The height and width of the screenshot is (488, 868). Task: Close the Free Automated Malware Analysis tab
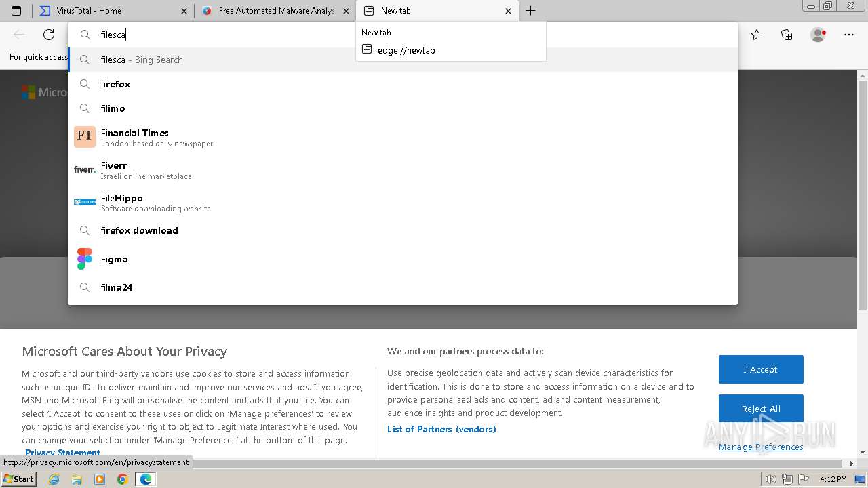point(346,11)
